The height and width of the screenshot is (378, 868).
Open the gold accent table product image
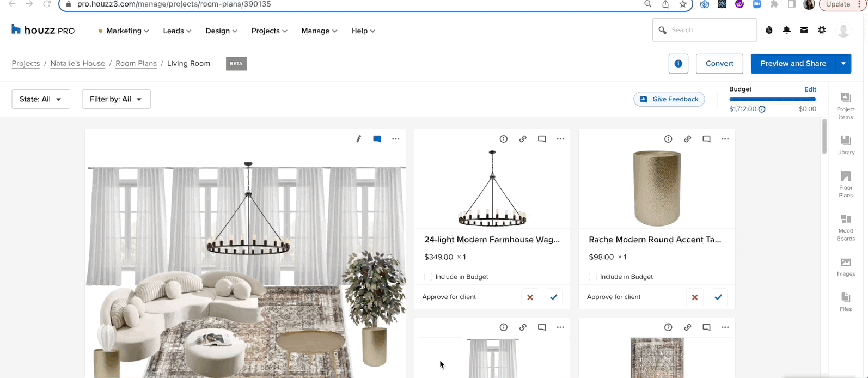point(657,188)
